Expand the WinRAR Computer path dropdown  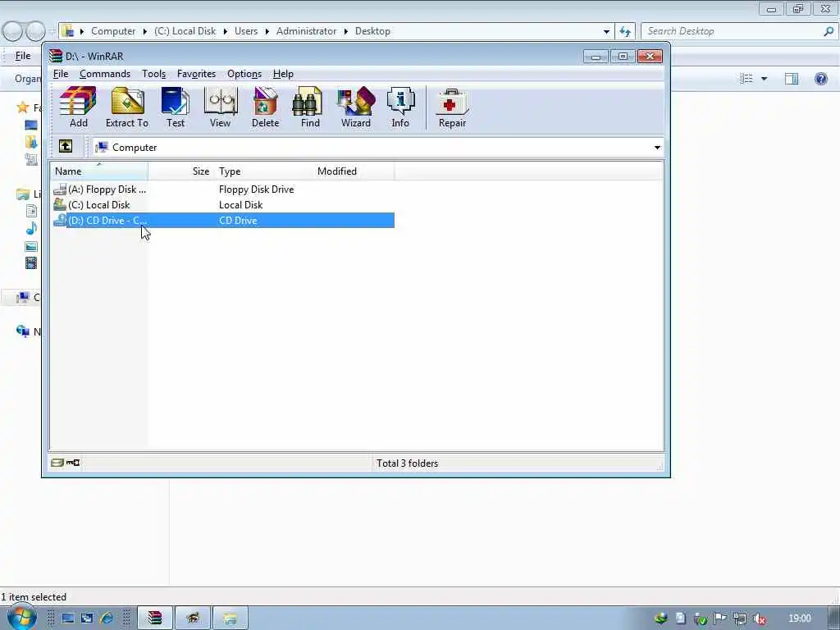657,148
